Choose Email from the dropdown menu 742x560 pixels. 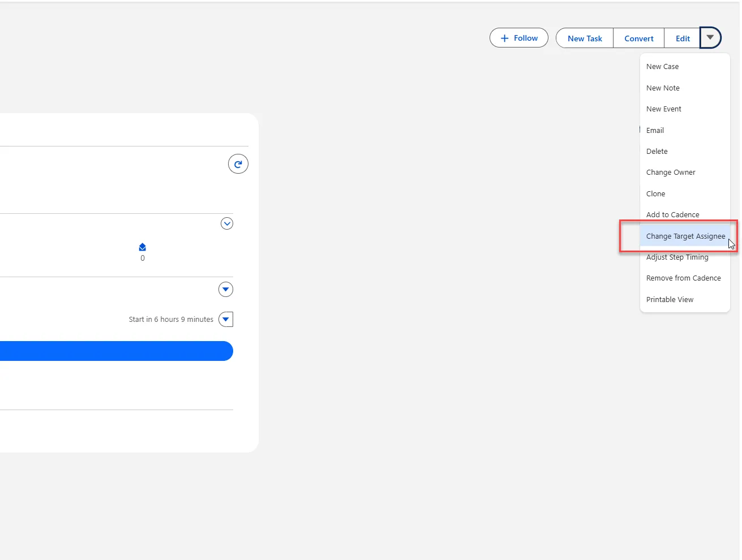pyautogui.click(x=655, y=131)
